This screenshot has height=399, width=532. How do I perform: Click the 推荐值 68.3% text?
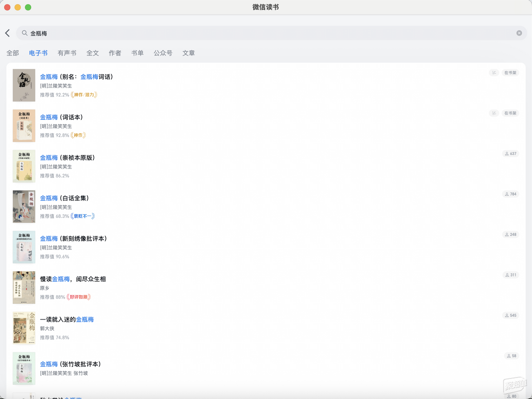click(x=55, y=216)
